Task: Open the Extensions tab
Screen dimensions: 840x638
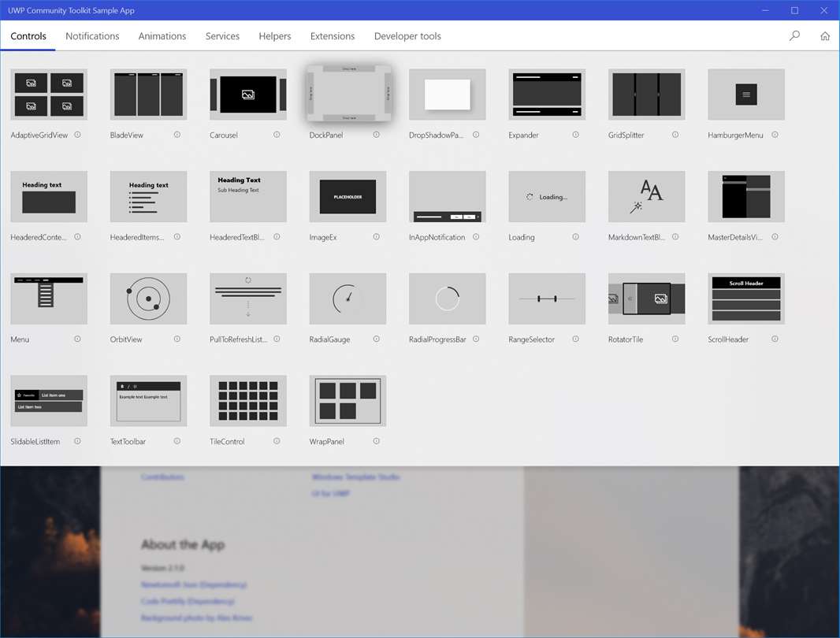Action: tap(333, 36)
